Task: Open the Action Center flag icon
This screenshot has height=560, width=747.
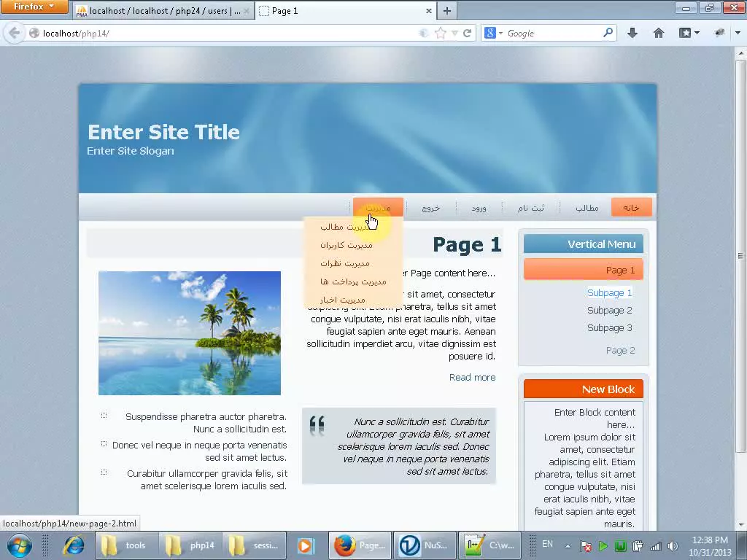Action: [586, 545]
